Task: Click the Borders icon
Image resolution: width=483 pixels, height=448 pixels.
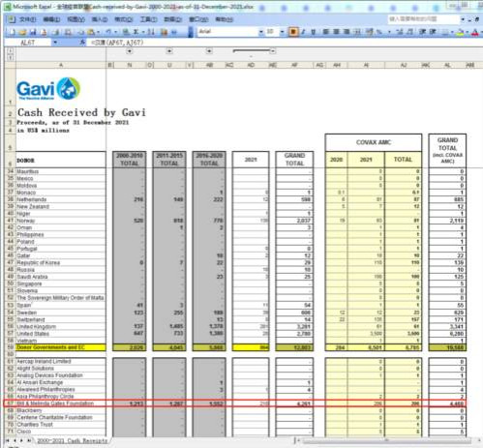Action: (445, 32)
